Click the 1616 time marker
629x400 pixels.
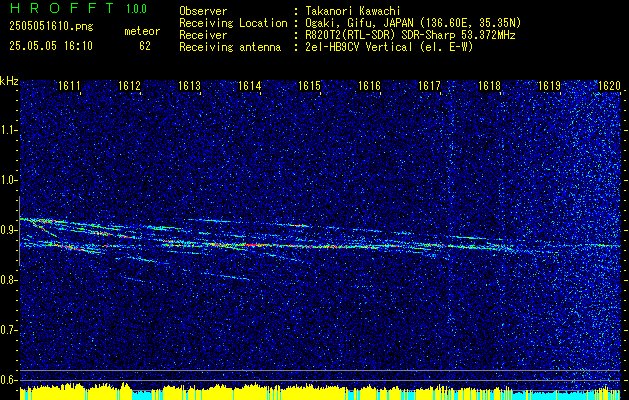point(369,85)
